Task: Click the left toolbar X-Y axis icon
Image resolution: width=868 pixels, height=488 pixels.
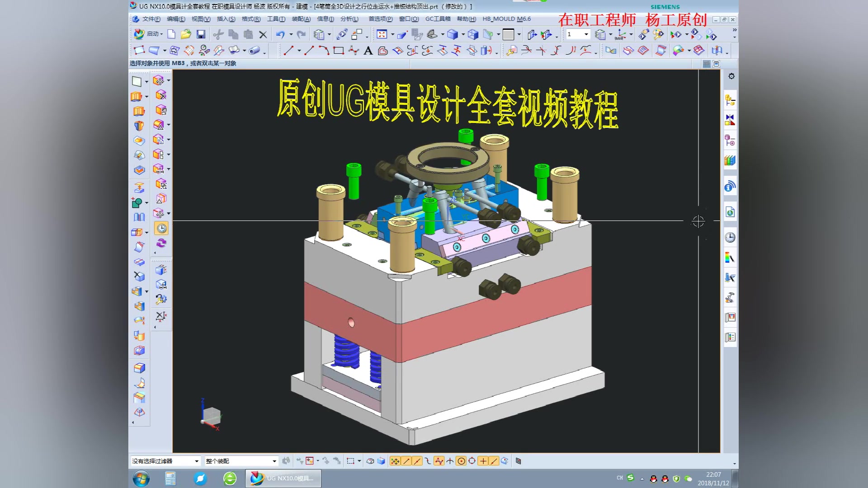Action: (x=161, y=316)
